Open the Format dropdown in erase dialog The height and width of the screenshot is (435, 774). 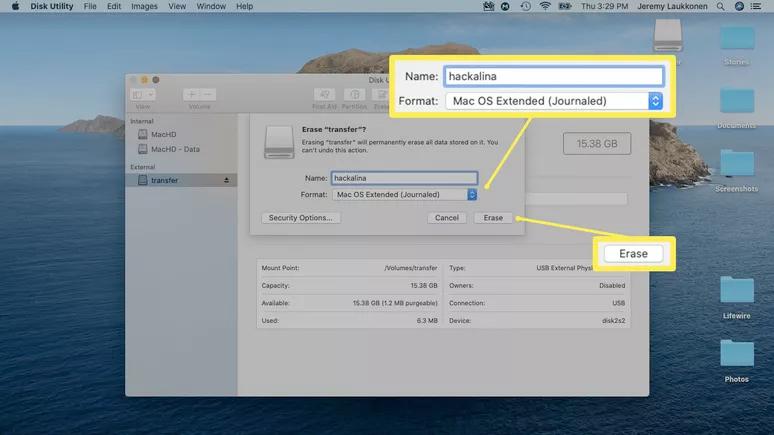click(404, 195)
